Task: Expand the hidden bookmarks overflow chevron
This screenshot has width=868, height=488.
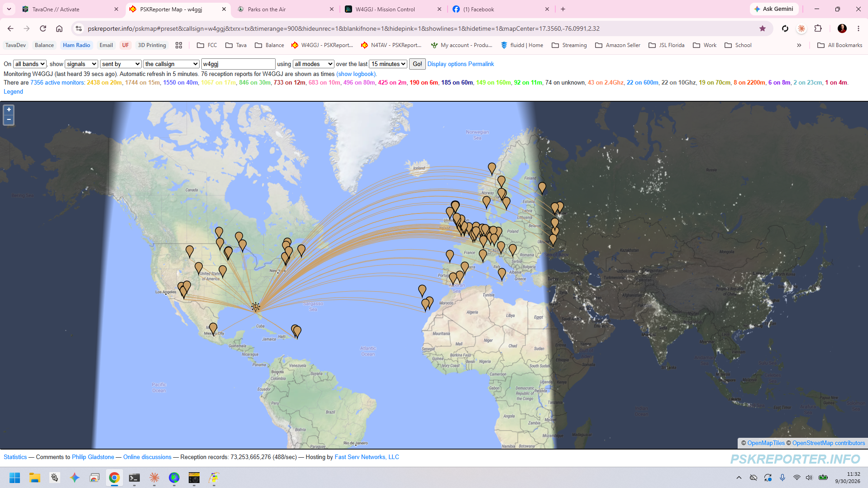Action: point(799,45)
